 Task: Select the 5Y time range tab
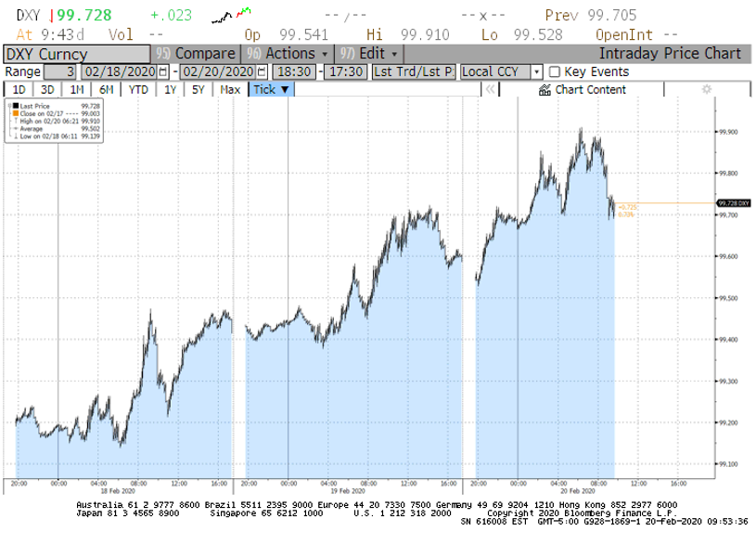pos(199,90)
